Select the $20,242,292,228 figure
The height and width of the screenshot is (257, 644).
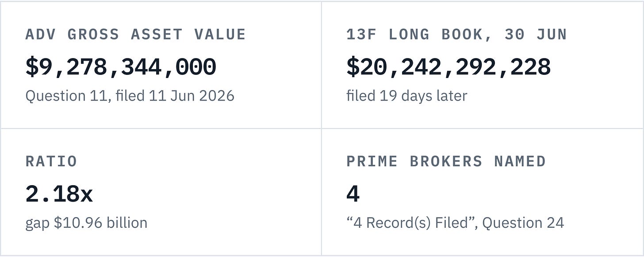448,67
